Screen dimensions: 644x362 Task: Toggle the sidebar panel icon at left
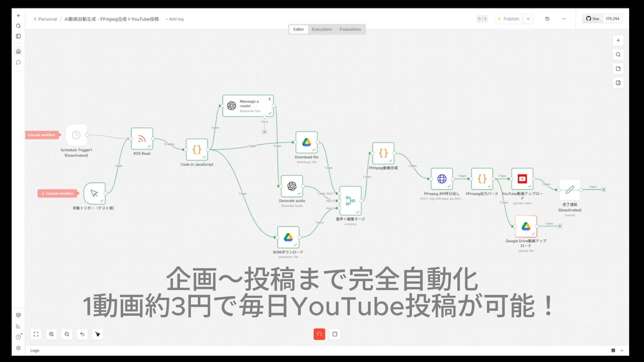[18, 36]
